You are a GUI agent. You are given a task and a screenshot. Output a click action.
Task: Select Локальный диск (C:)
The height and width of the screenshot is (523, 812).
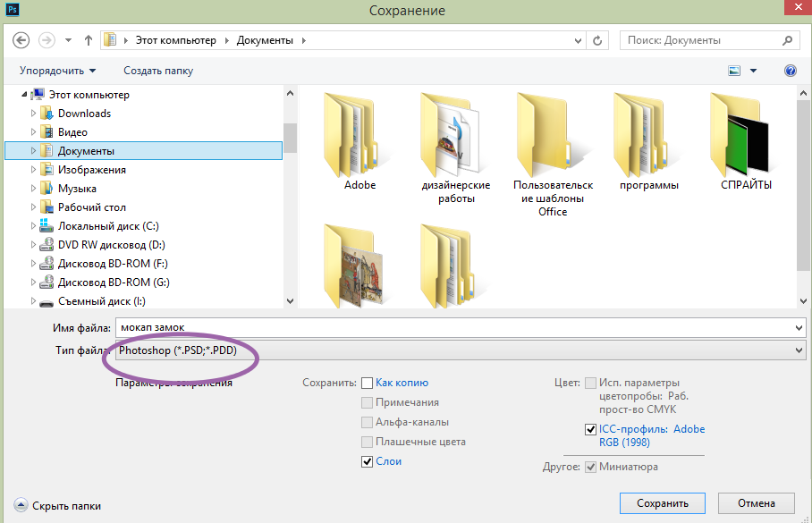pyautogui.click(x=108, y=226)
